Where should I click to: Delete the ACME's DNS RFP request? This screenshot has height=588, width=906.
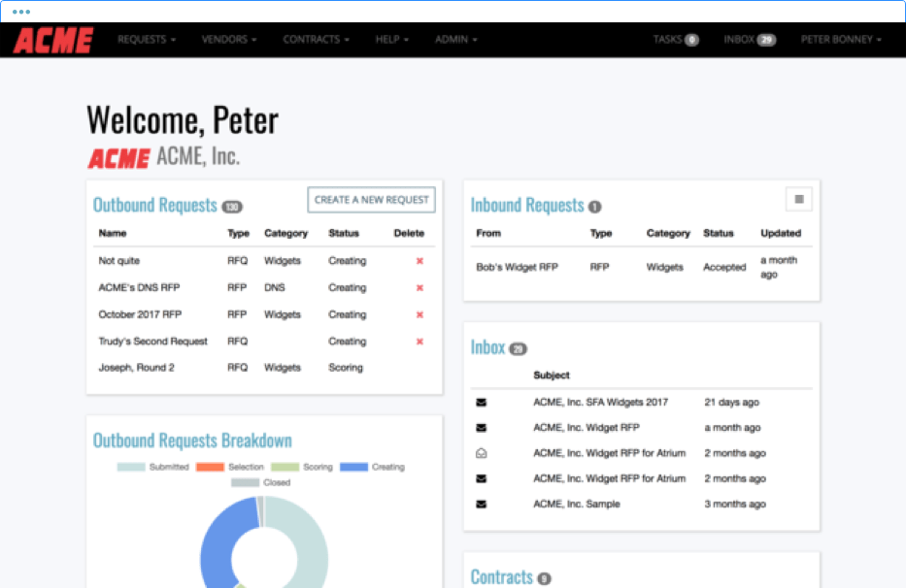click(420, 287)
